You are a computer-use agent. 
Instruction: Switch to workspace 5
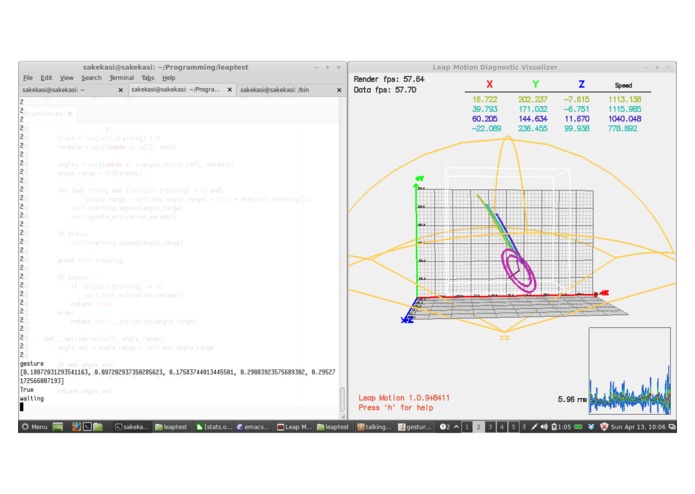point(513,427)
